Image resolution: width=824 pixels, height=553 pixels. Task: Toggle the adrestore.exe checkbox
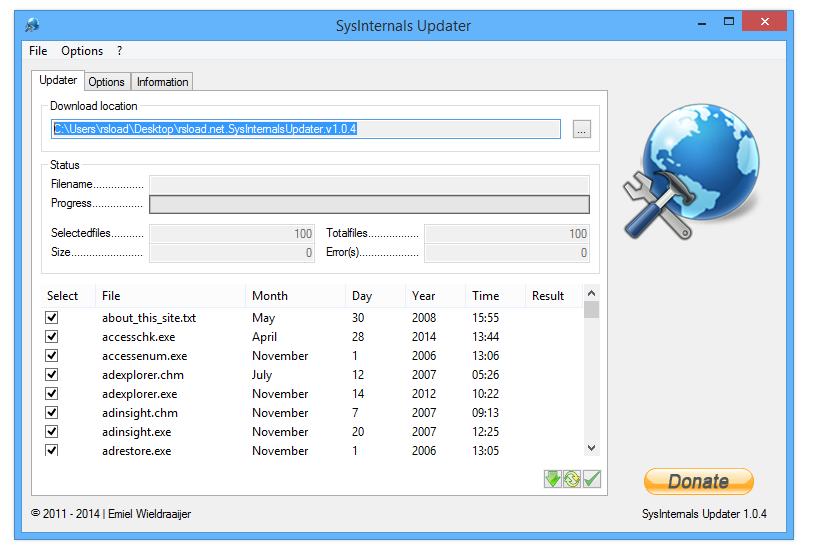[x=52, y=450]
